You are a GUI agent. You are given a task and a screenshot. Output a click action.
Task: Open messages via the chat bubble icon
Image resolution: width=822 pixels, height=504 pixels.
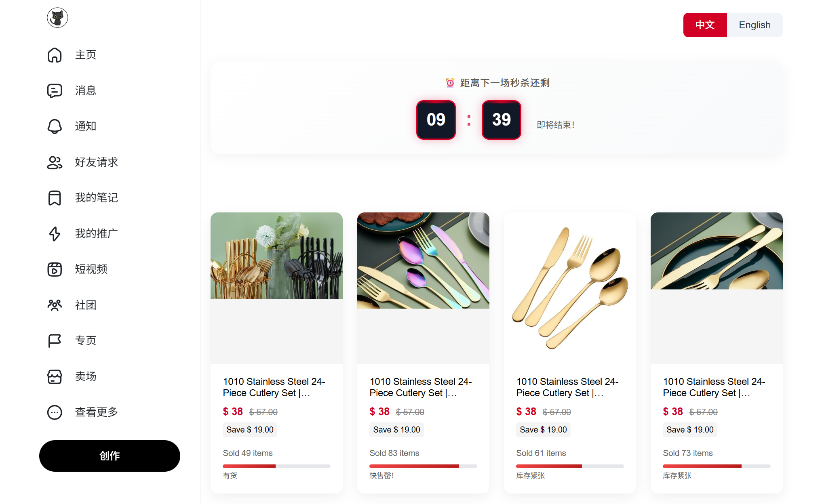55,90
